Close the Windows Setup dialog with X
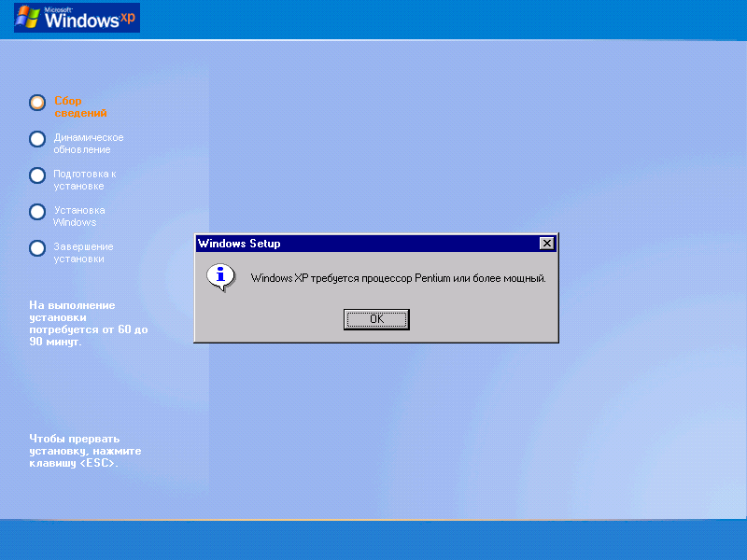Image resolution: width=747 pixels, height=560 pixels. (546, 244)
